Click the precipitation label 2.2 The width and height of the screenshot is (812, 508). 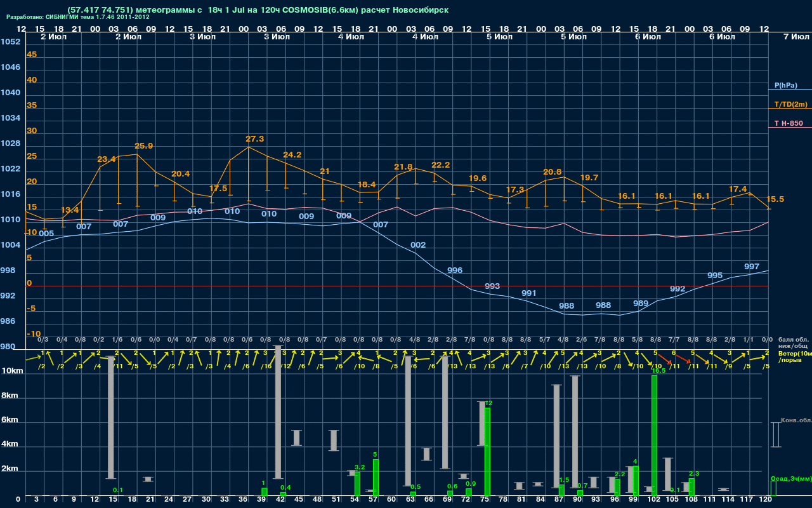point(620,474)
